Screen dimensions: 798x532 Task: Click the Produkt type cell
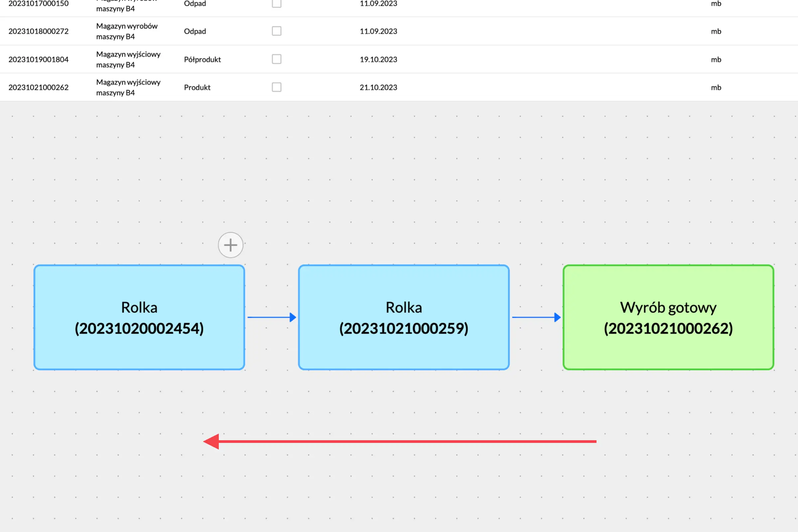197,87
